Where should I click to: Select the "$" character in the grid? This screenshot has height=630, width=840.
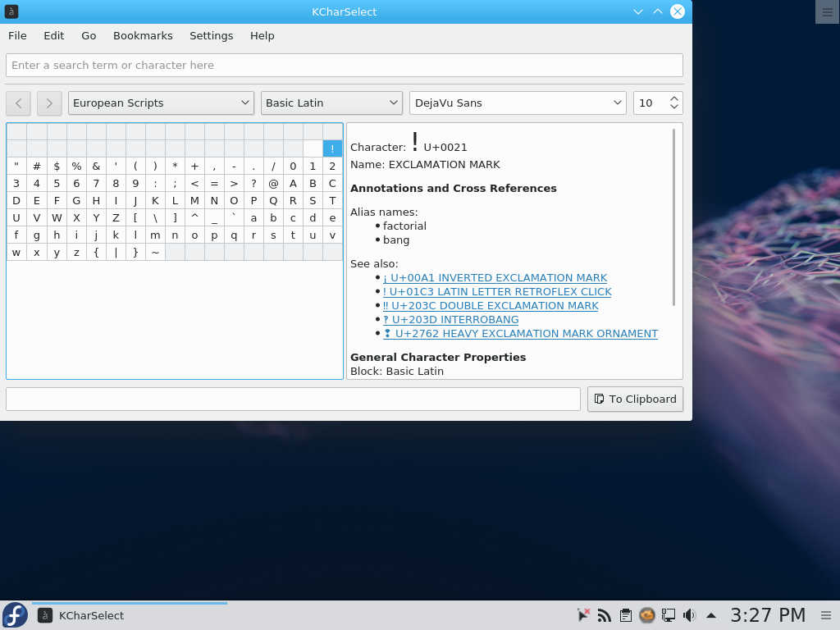point(57,166)
